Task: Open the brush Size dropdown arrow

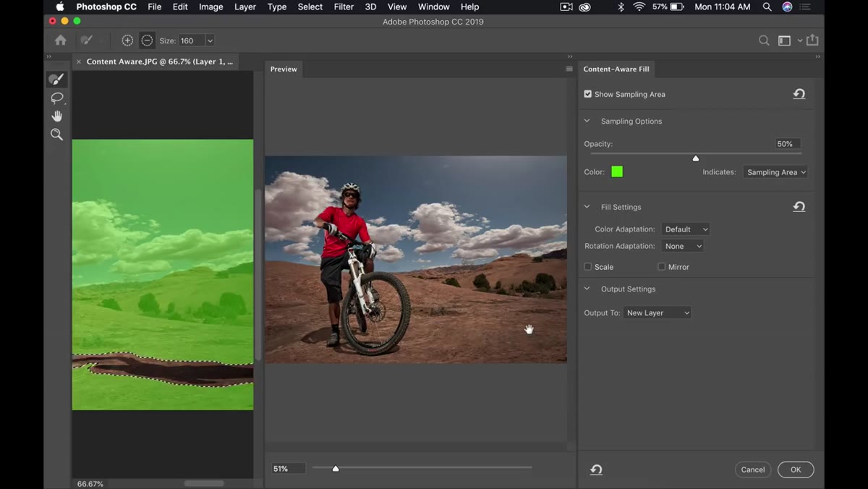Action: [210, 41]
